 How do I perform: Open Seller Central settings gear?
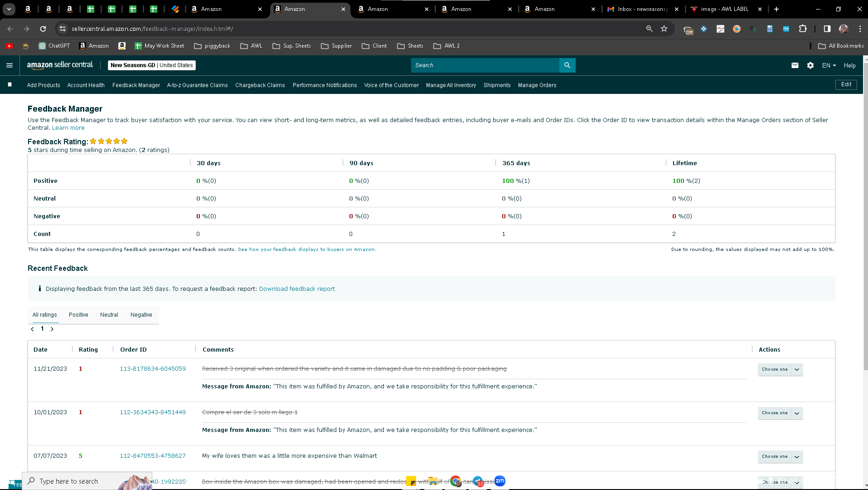coord(810,65)
